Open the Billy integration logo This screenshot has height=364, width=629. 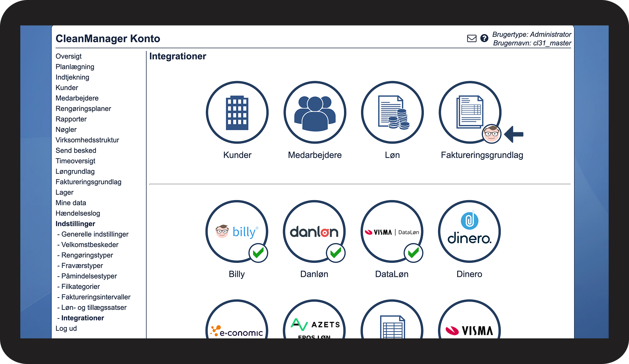pos(237,232)
